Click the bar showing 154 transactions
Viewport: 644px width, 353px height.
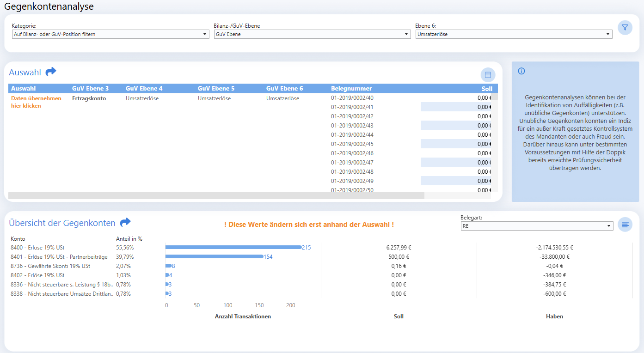[215, 256]
